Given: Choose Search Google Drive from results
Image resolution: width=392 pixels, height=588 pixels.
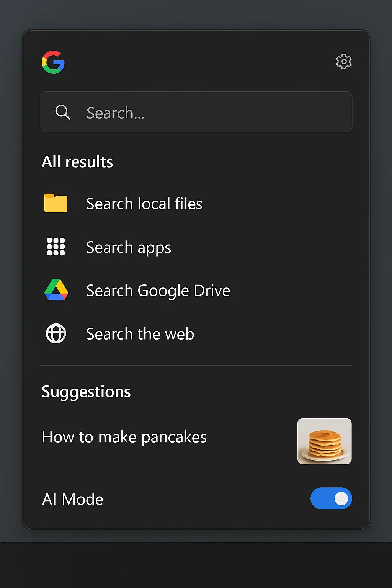Looking at the screenshot, I should tap(158, 290).
